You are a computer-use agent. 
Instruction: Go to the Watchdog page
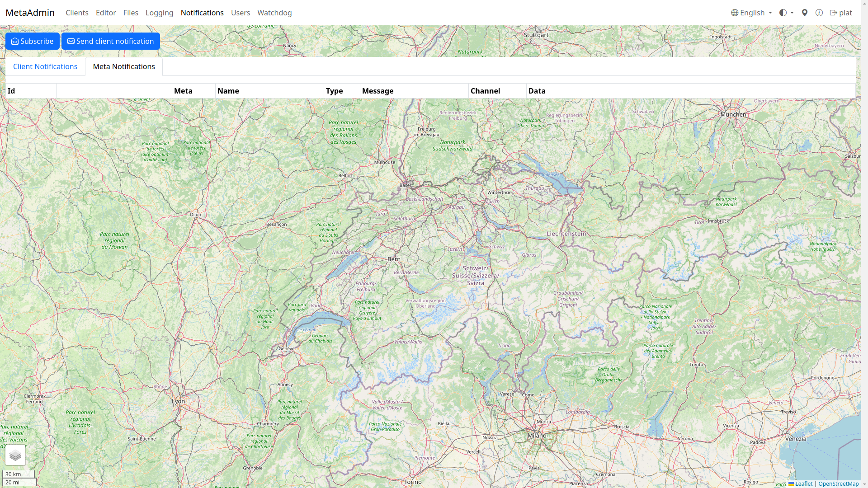click(x=274, y=13)
